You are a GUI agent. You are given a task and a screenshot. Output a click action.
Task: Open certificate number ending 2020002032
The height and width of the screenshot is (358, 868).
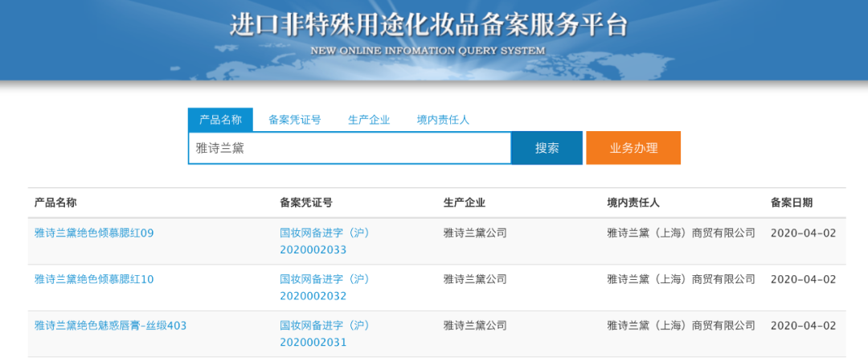[325, 288]
